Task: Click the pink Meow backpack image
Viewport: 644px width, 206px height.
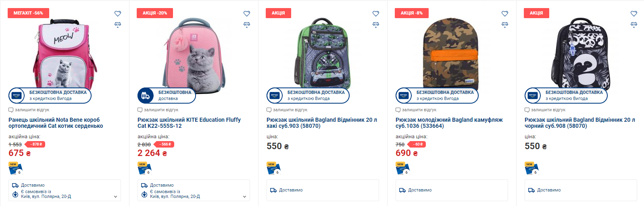Action: [x=65, y=54]
